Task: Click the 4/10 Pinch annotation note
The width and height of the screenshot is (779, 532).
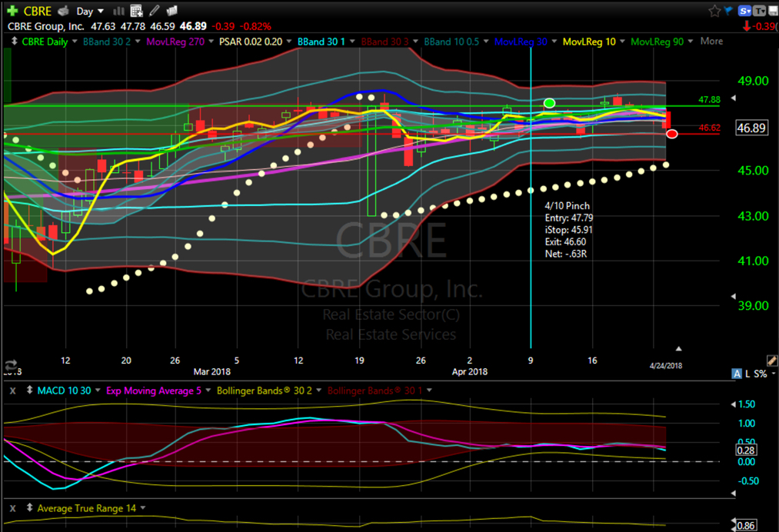Action: point(568,230)
